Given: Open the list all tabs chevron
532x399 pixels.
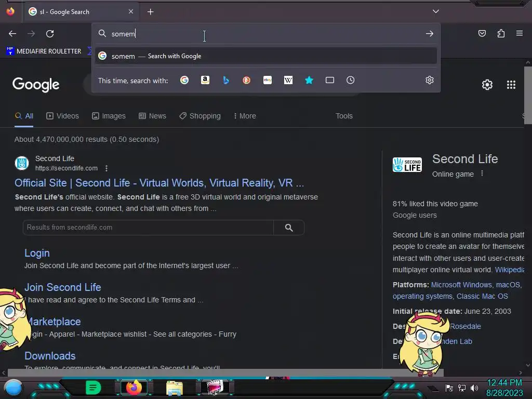Looking at the screenshot, I should click(436, 11).
